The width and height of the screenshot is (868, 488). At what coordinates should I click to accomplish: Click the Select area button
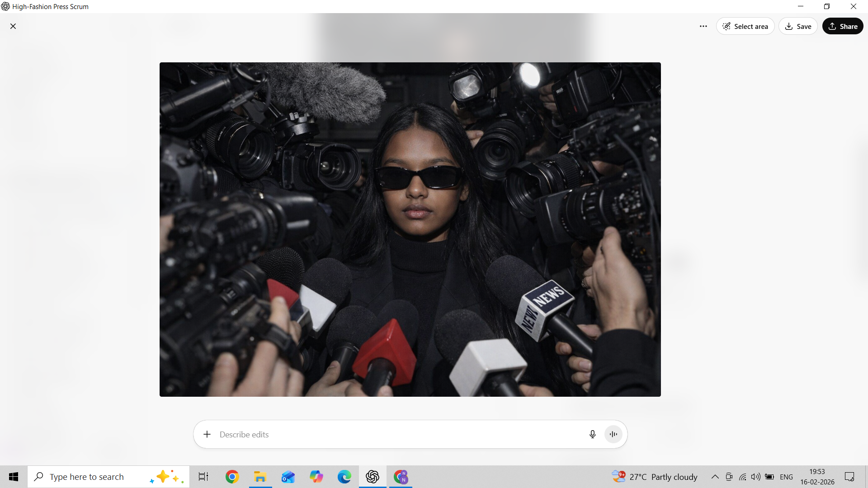point(745,26)
